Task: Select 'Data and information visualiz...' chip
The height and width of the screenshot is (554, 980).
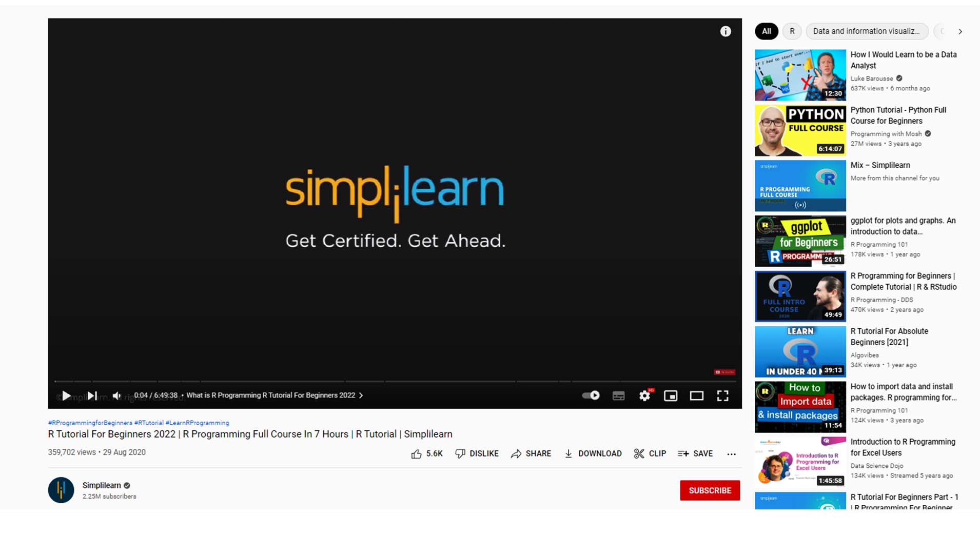Action: pos(867,31)
